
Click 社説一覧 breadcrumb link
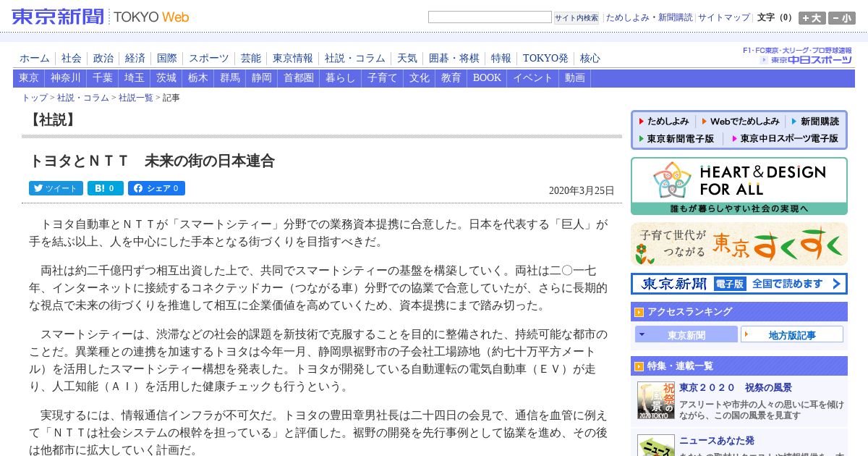pos(136,98)
